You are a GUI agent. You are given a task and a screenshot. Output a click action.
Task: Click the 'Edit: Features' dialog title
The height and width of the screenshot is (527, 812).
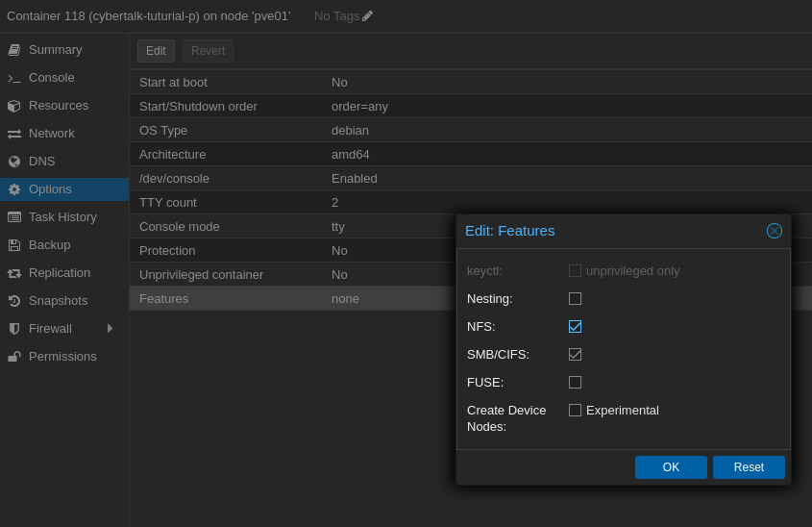click(x=509, y=231)
